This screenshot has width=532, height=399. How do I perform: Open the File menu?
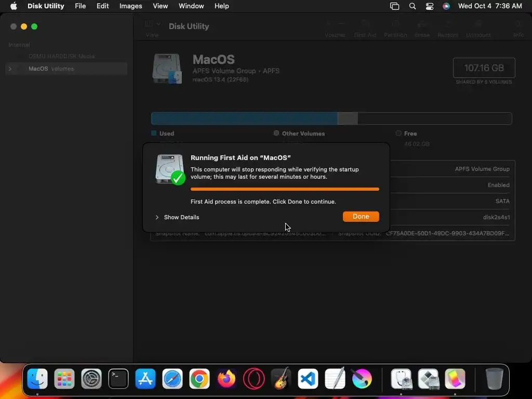[x=81, y=6]
